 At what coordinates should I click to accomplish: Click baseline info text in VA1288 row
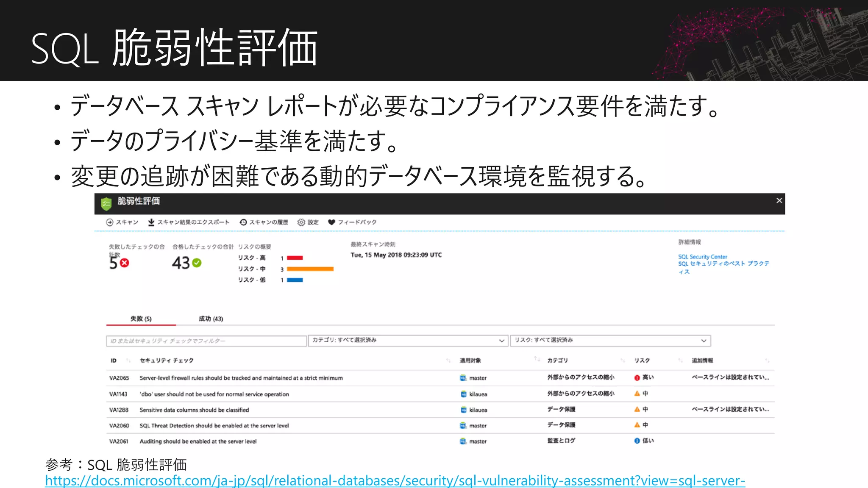coord(730,409)
